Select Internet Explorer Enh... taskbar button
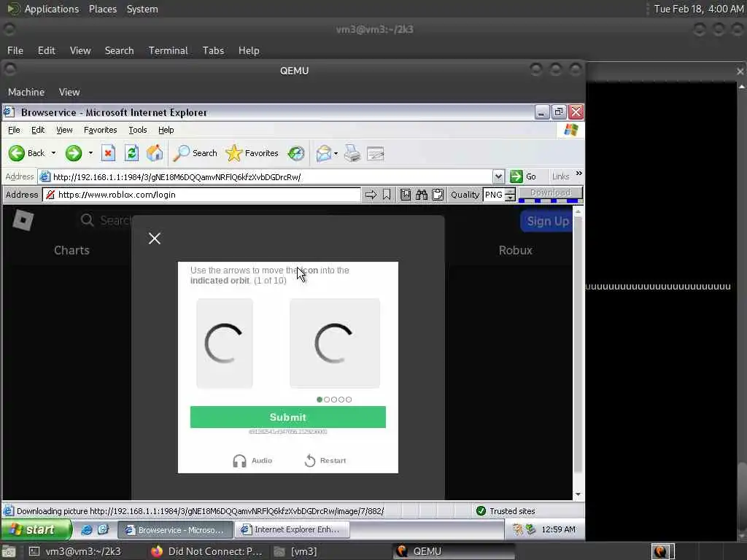The image size is (747, 560). tap(292, 529)
